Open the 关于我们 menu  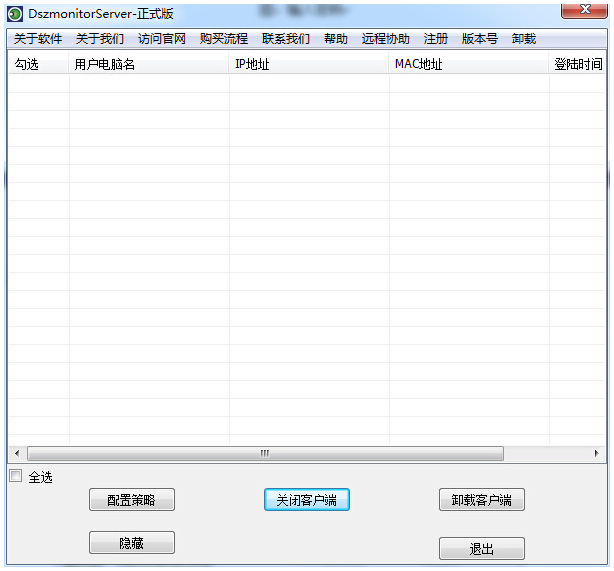(100, 39)
